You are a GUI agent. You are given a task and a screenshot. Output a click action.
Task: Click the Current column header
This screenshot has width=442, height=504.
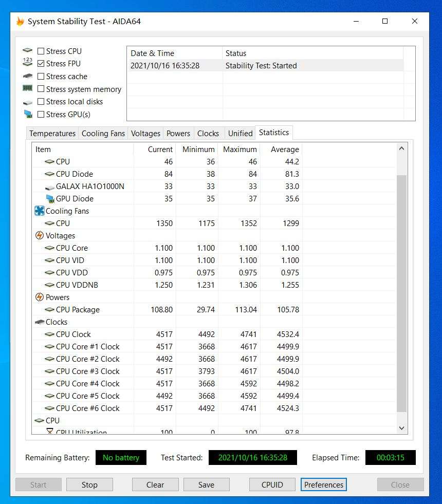155,150
